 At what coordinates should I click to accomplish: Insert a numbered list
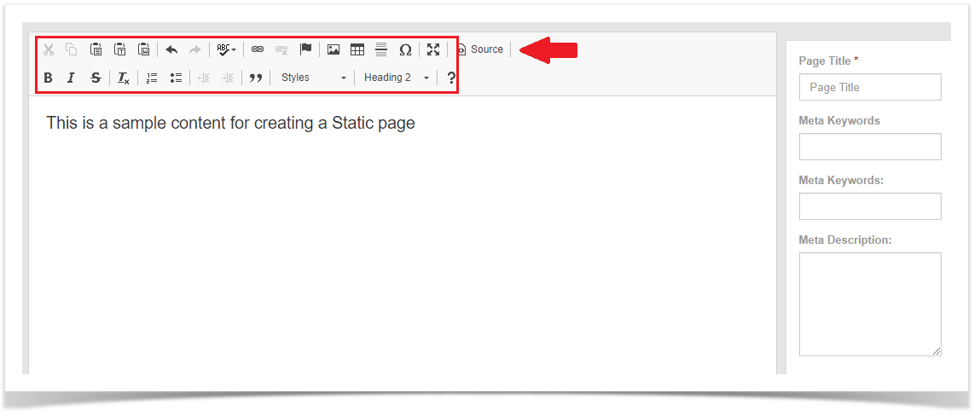151,78
